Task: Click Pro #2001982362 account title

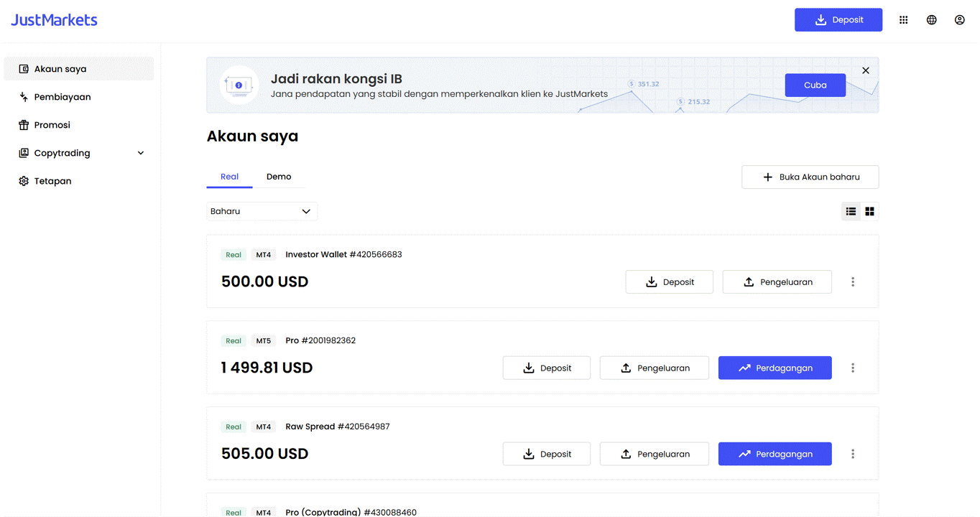Action: 320,340
